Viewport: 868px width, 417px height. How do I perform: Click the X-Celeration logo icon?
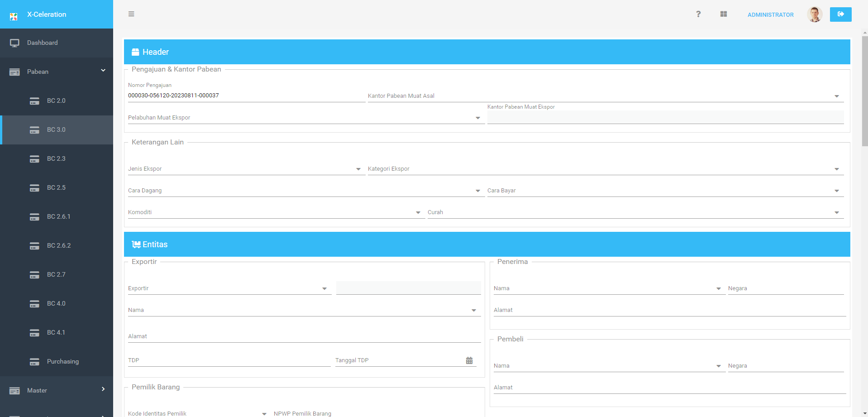coord(14,17)
